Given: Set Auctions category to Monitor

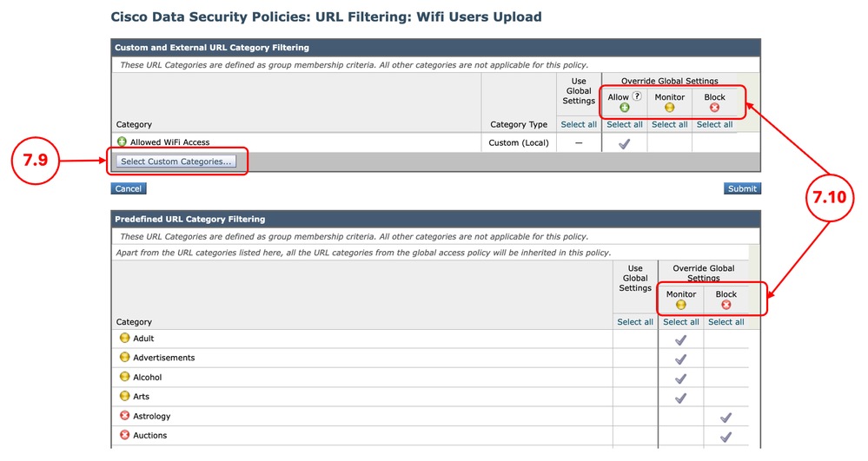Looking at the screenshot, I should (x=681, y=436).
